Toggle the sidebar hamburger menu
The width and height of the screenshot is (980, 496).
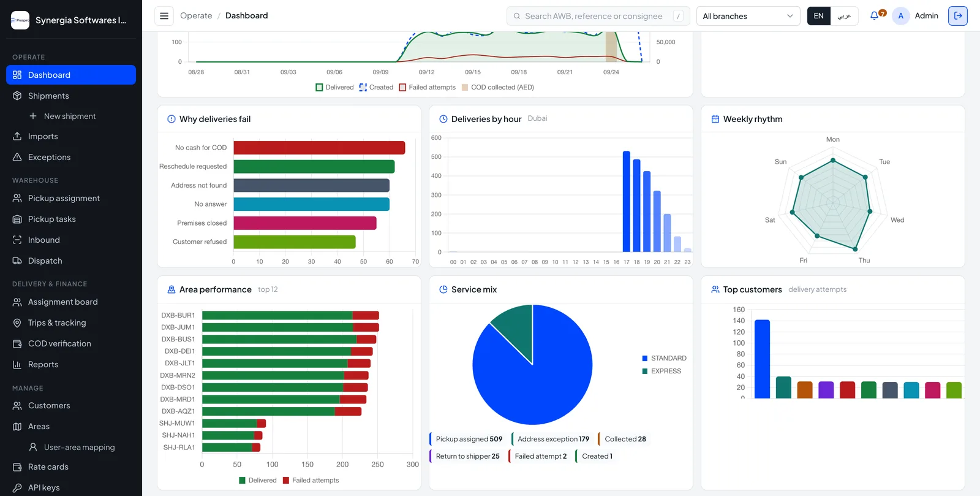[164, 16]
